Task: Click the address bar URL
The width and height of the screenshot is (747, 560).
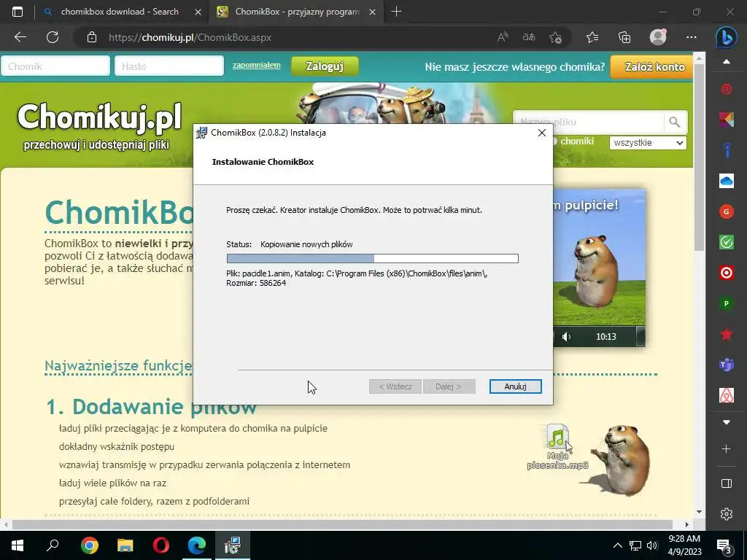Action: 190,37
